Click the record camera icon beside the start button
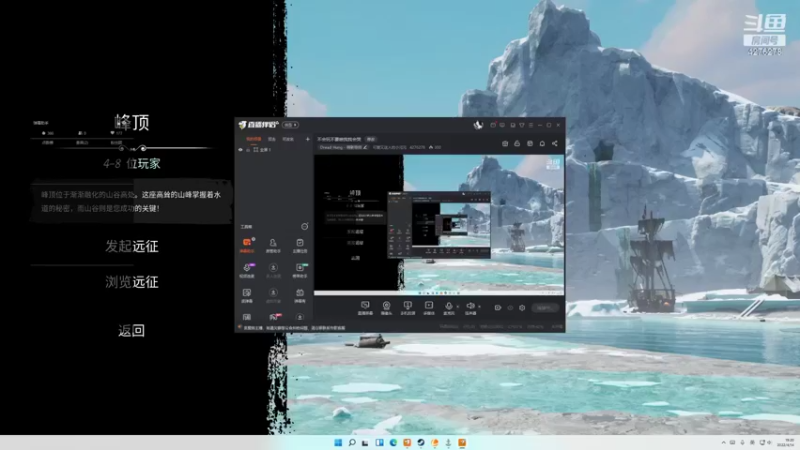The image size is (800, 450). [498, 308]
